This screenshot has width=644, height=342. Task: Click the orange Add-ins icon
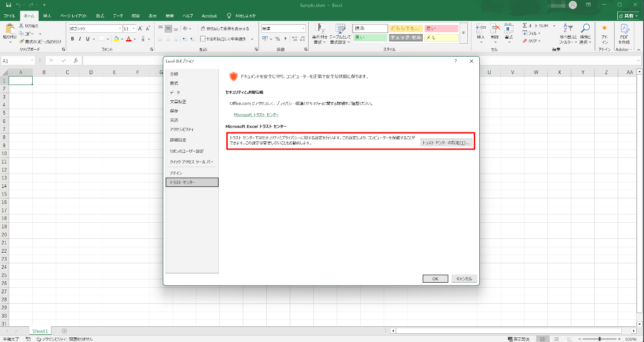[604, 29]
